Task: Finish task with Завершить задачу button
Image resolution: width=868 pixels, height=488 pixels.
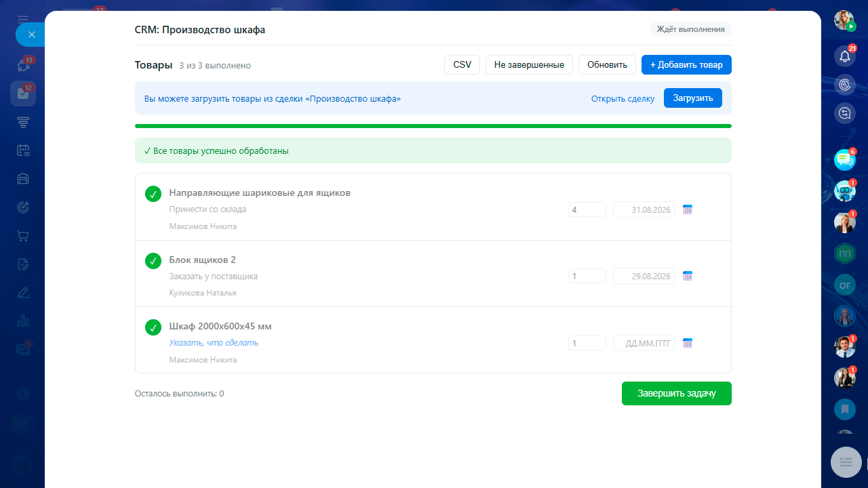Action: 676,394
